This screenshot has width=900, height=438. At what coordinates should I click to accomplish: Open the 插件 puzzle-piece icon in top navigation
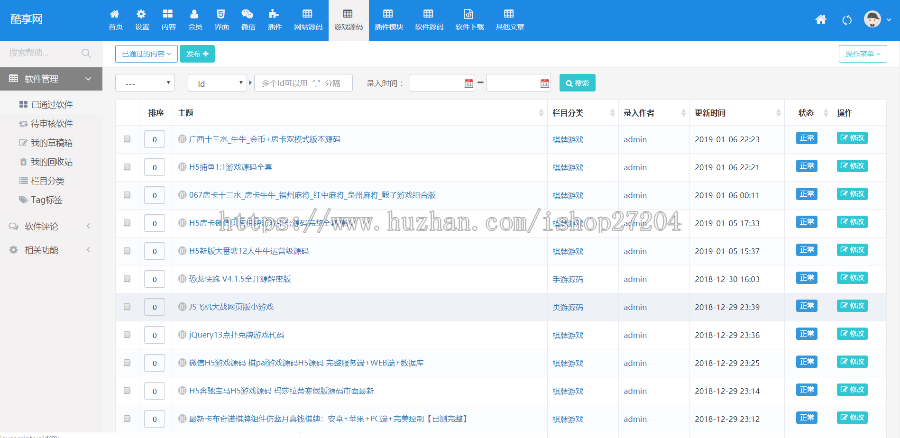point(274,14)
